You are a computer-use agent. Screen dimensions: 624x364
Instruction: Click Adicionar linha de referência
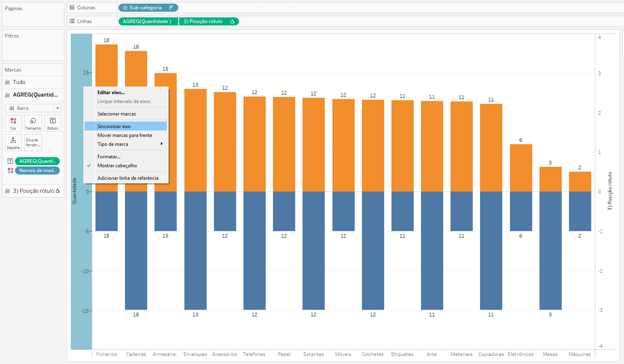[x=128, y=178]
